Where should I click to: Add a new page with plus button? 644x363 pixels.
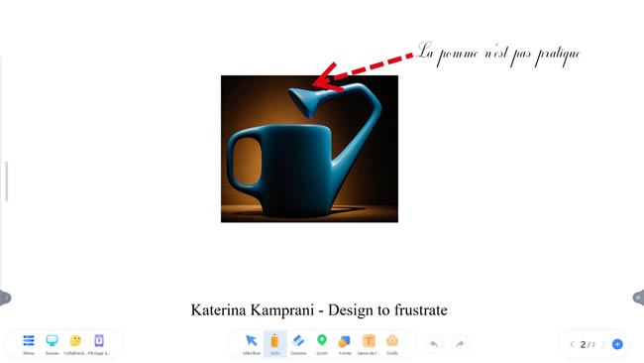[x=617, y=344]
